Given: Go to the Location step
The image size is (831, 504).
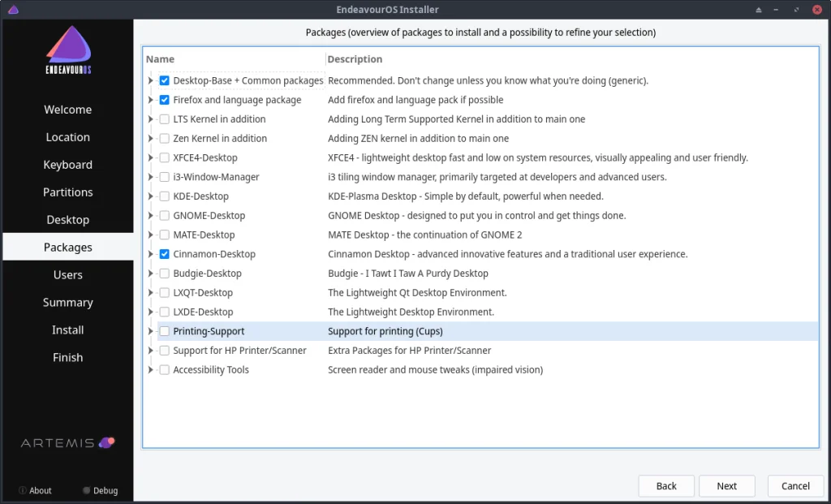Looking at the screenshot, I should tap(68, 137).
